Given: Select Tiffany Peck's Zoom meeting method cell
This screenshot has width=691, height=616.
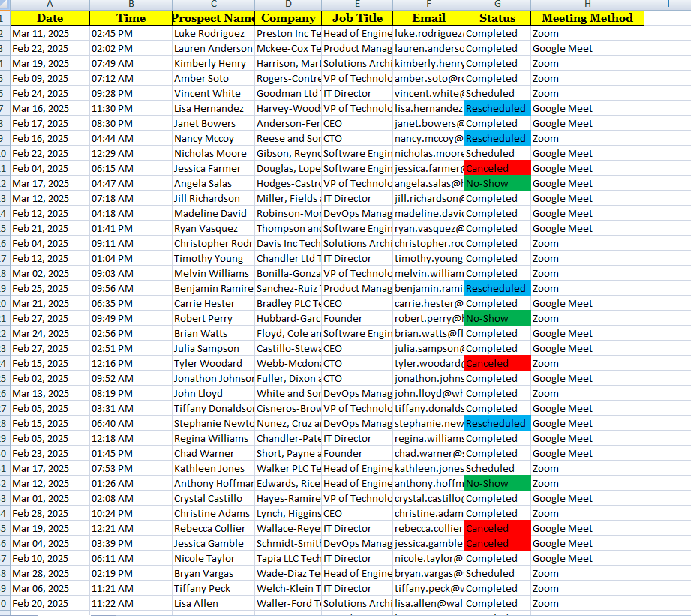Looking at the screenshot, I should click(x=587, y=588).
